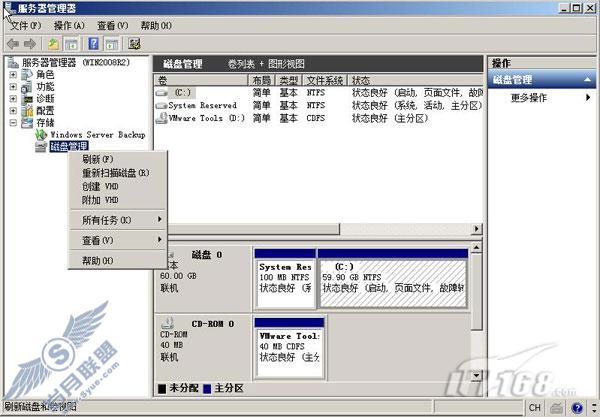Expand the 诊断 tree node
600x417 pixels.
coord(13,99)
